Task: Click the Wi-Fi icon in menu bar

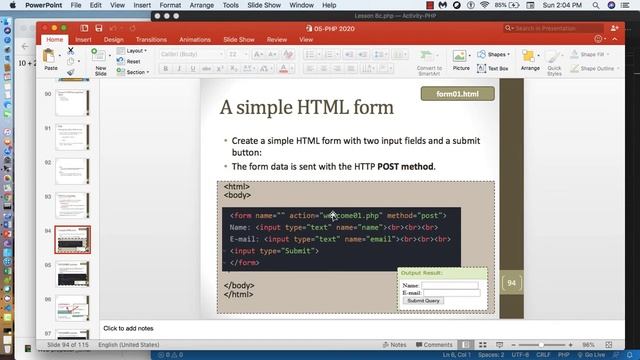Action: 484,5
